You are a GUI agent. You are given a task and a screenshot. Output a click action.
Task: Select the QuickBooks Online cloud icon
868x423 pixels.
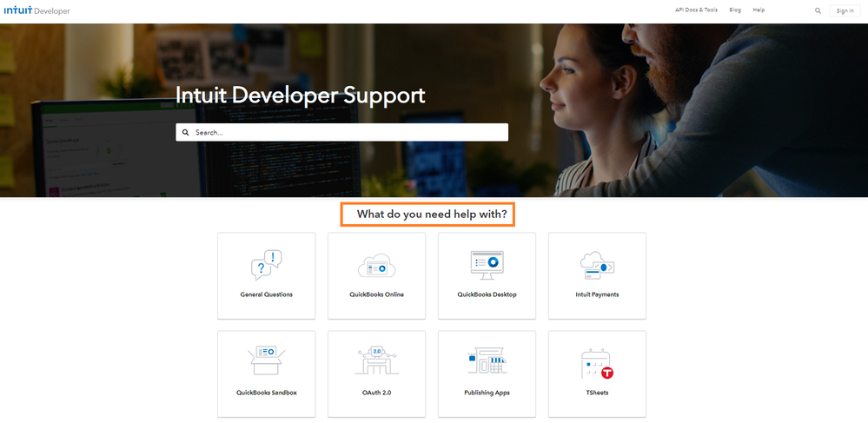point(376,266)
